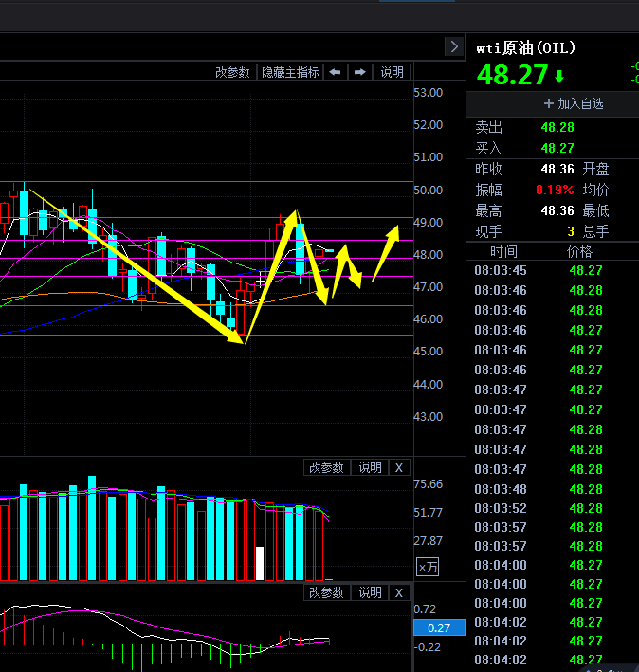This screenshot has height=672, width=639.
Task: Open 说明 in the MACD panel
Action: pyautogui.click(x=370, y=592)
